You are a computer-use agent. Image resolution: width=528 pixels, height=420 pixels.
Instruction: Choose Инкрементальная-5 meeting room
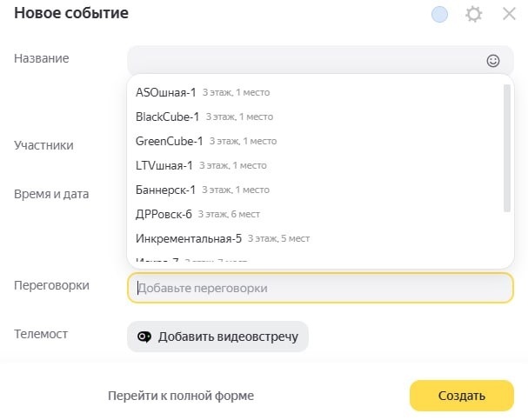click(x=189, y=238)
